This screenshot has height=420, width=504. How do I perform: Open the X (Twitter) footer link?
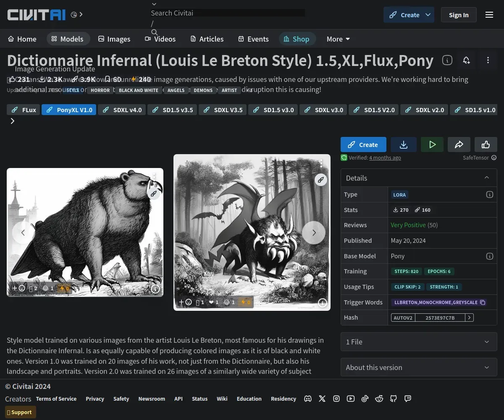(322, 399)
